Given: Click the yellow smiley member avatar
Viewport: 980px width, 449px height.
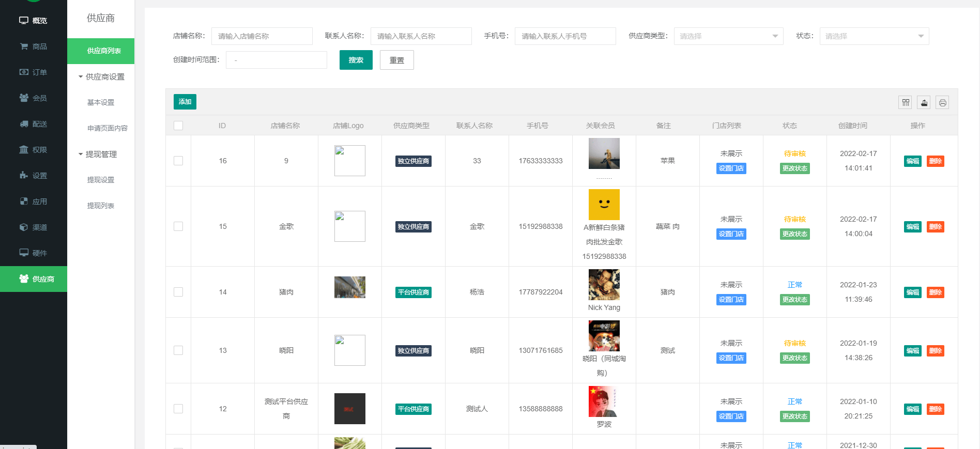Looking at the screenshot, I should click(x=604, y=205).
